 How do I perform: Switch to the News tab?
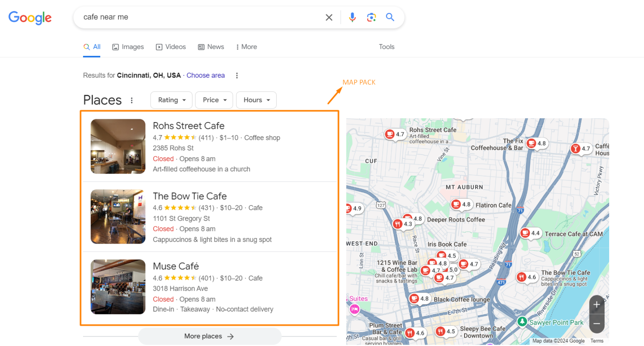pos(211,47)
